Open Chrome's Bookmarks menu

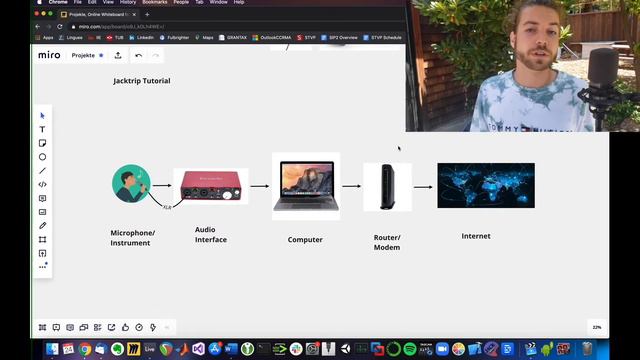[155, 2]
